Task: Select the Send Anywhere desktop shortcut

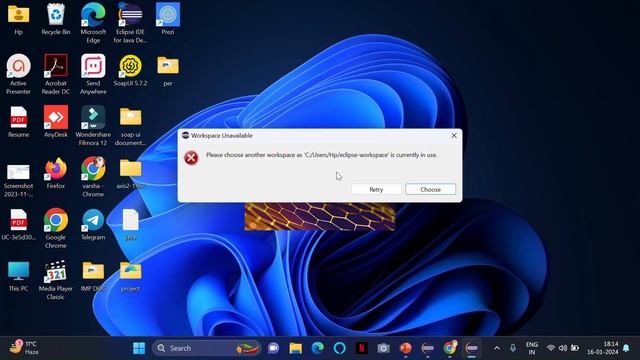Action: (x=93, y=75)
